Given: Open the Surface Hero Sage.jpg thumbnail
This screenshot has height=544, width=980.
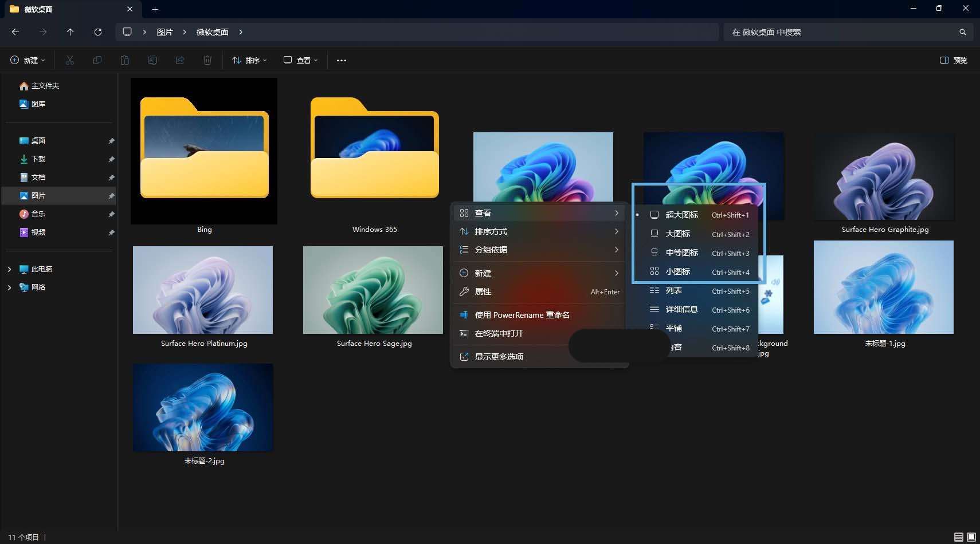Looking at the screenshot, I should coord(373,290).
